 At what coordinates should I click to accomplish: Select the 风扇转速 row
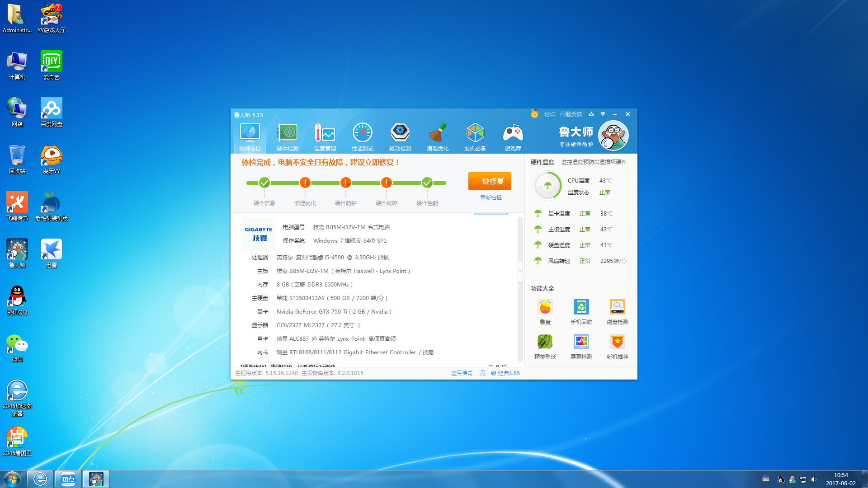(x=580, y=261)
